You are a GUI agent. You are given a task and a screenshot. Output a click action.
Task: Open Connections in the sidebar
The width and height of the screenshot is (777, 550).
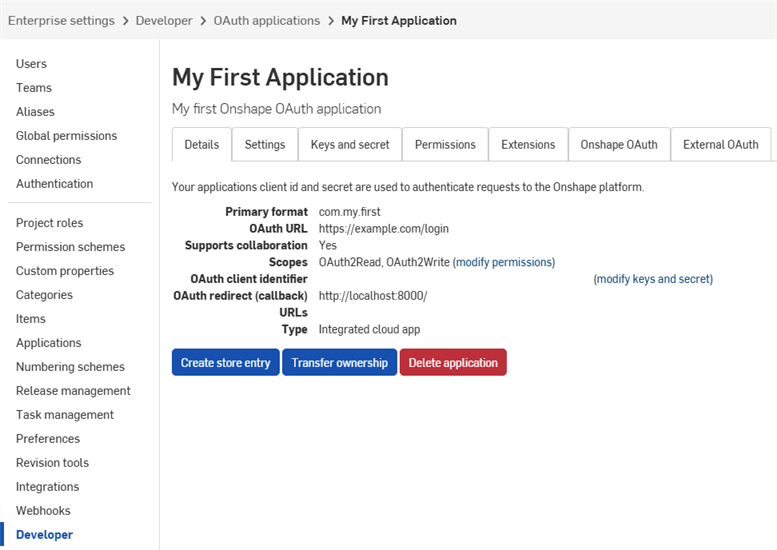(x=49, y=160)
